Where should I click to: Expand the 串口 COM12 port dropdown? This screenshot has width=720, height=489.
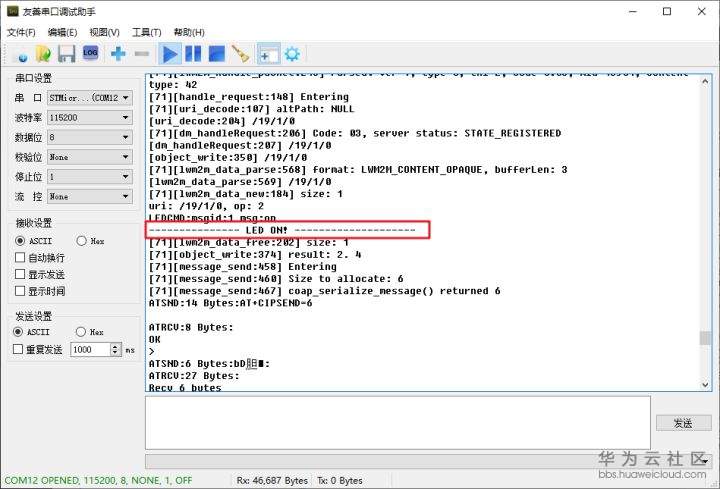[125, 98]
